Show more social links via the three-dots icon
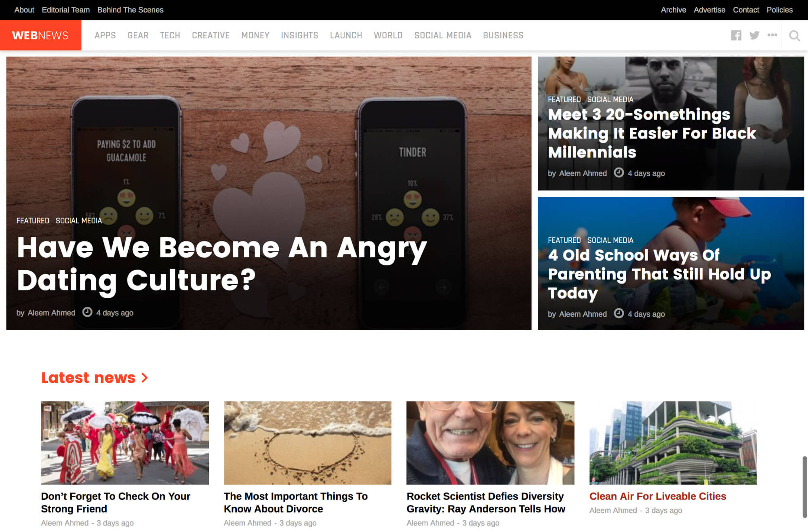 click(772, 35)
